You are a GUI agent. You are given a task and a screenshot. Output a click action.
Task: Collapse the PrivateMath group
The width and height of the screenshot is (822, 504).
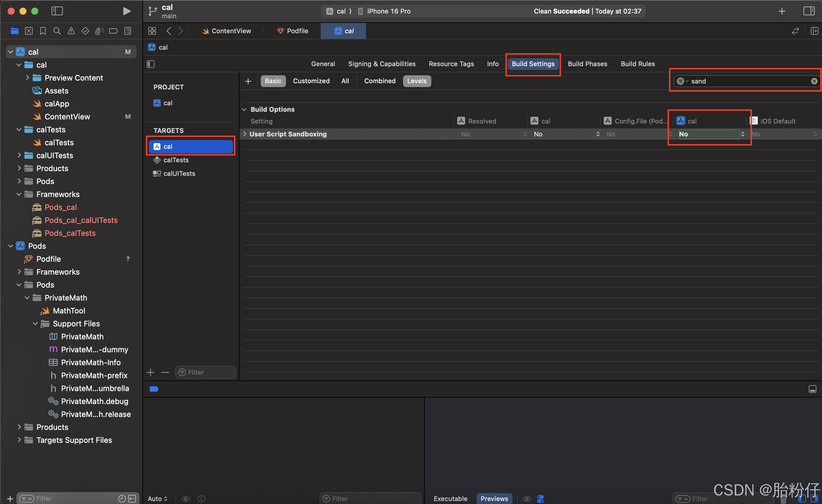click(27, 298)
